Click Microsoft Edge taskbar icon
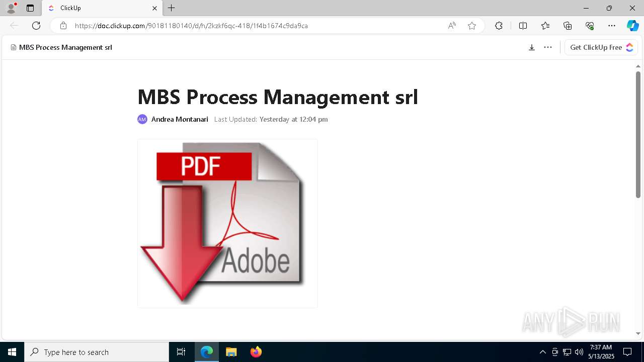 pos(207,352)
